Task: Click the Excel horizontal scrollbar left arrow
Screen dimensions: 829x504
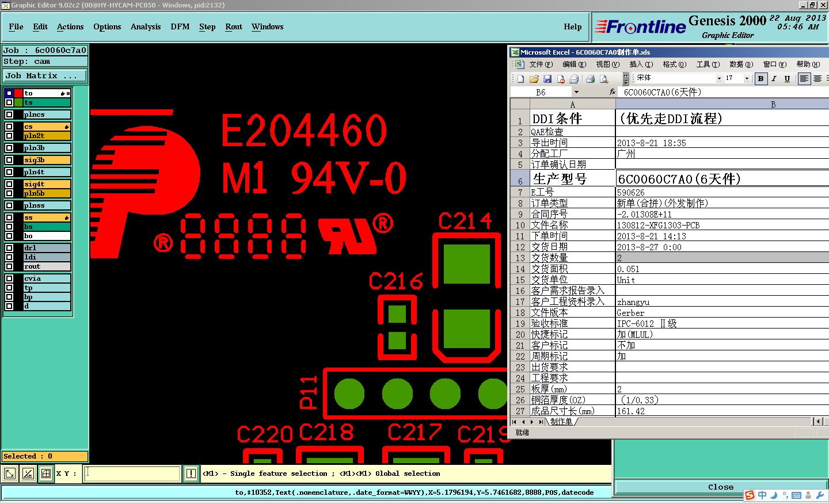Action: (818, 422)
